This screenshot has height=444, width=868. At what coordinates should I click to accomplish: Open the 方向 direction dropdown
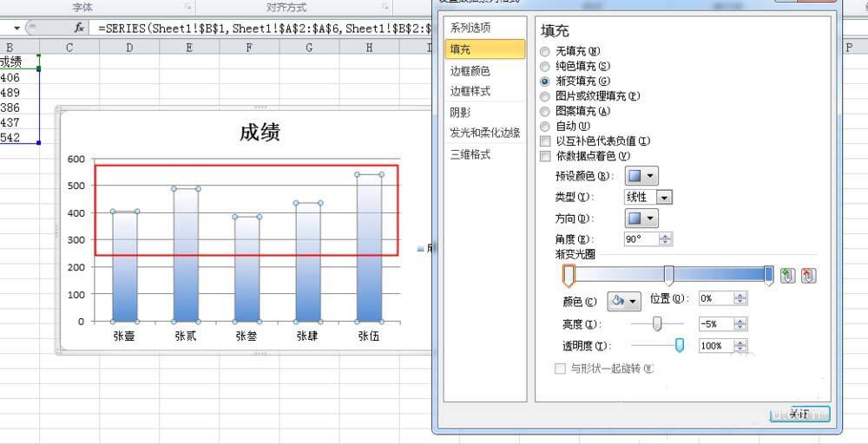[641, 218]
